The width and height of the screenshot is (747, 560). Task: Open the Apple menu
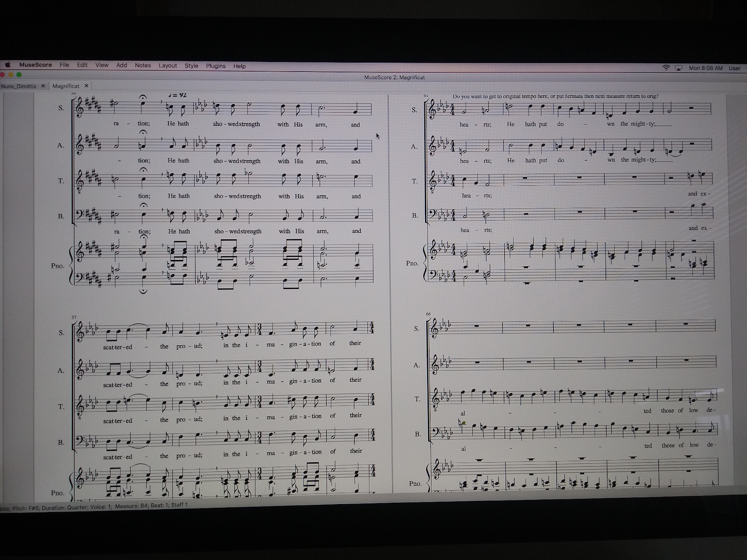pyautogui.click(x=7, y=65)
